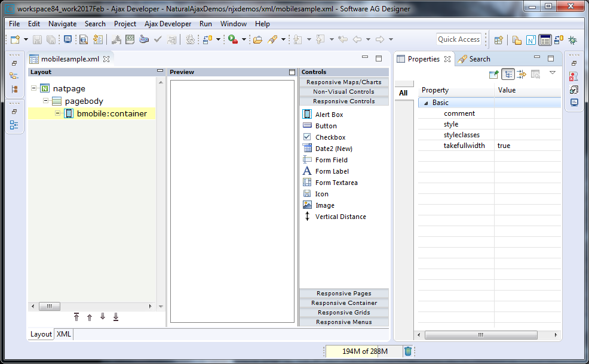Open the Responsive Maps/Charts section
The height and width of the screenshot is (364, 589).
(343, 82)
